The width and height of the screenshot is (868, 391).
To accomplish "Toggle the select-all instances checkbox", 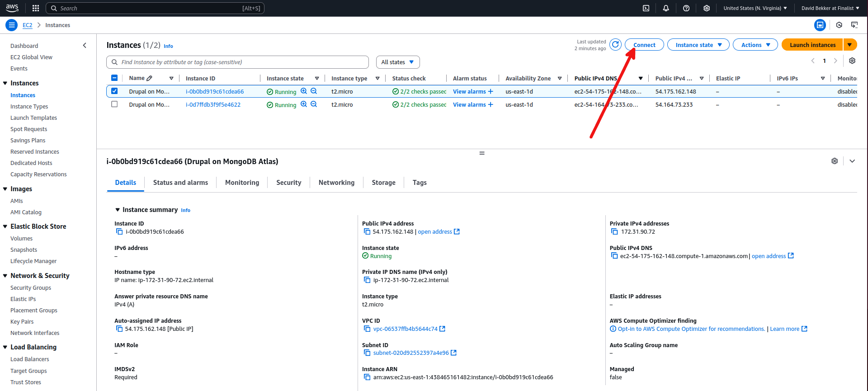I will (114, 78).
